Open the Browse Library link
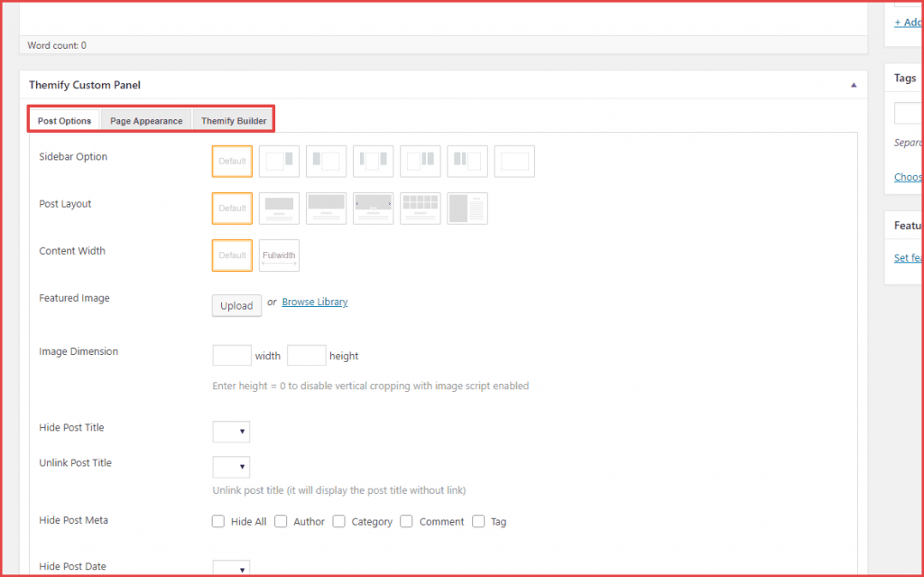924x577 pixels. [x=315, y=302]
